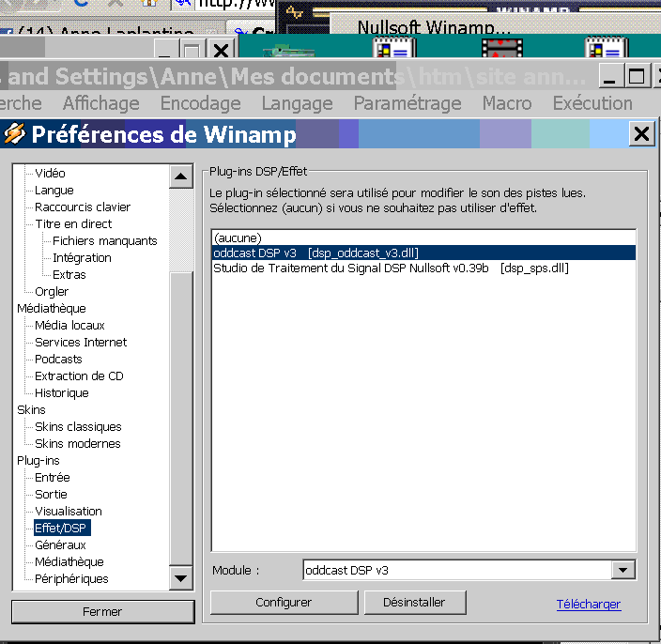The width and height of the screenshot is (661, 644).
Task: Click tree scrollbar down arrow
Action: (x=181, y=578)
